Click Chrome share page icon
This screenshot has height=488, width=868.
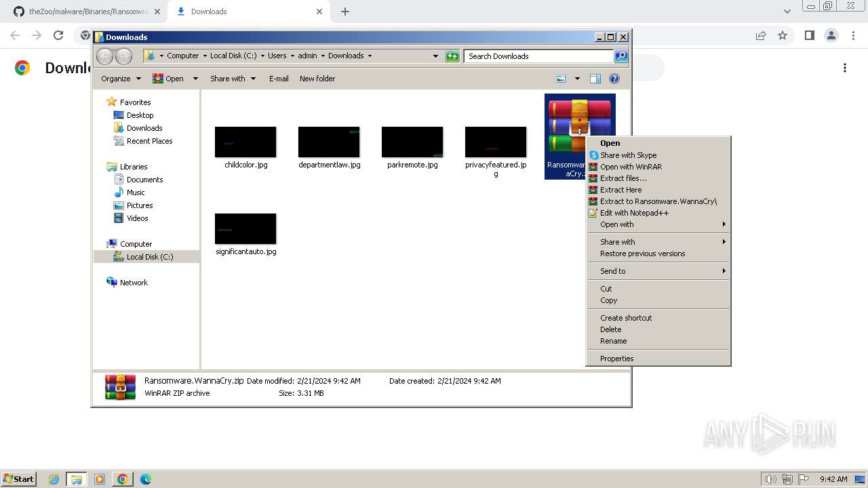761,35
